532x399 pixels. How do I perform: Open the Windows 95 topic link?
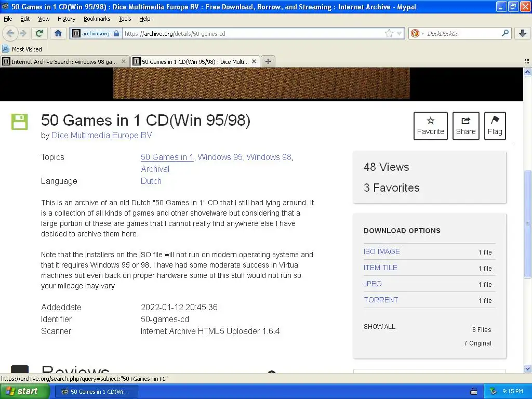click(220, 157)
